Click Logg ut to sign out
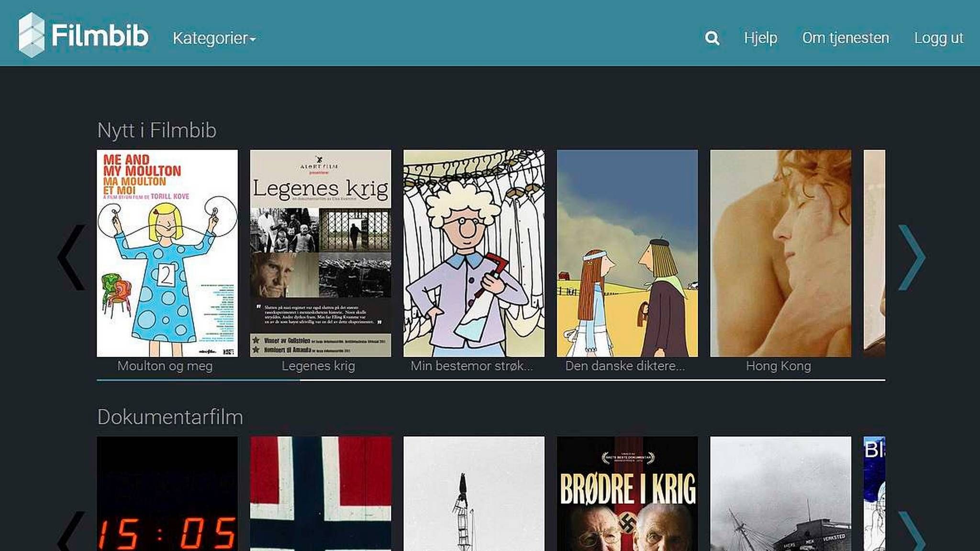 938,38
